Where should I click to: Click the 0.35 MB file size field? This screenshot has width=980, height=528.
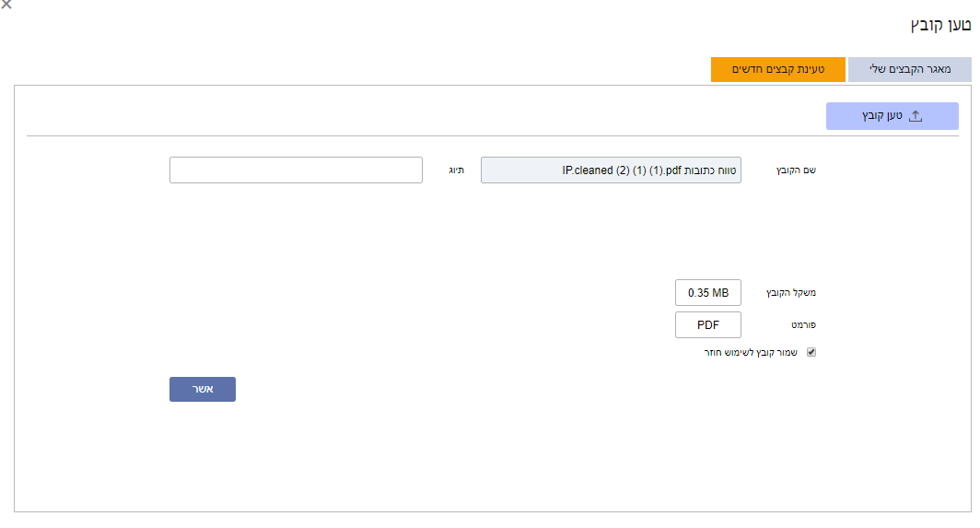708,293
